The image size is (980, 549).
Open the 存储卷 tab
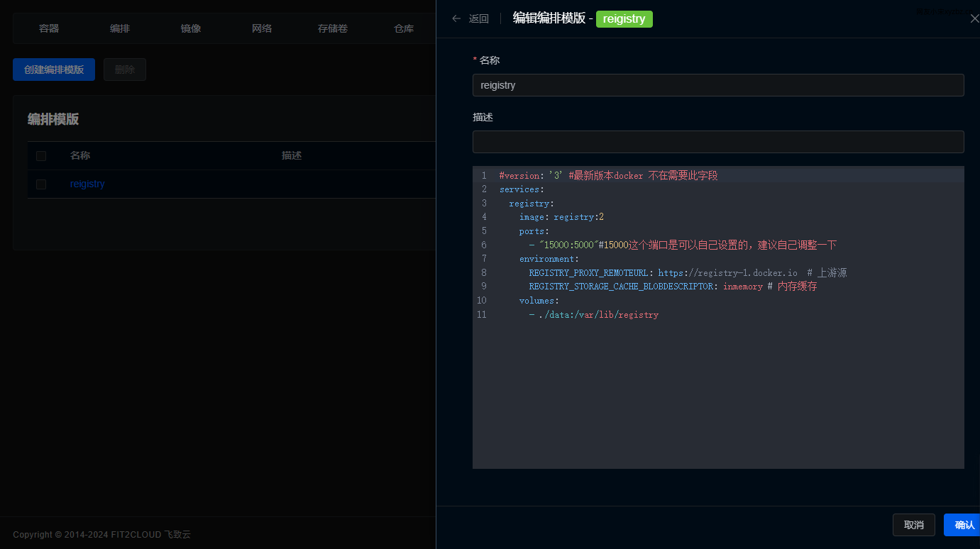pyautogui.click(x=333, y=28)
